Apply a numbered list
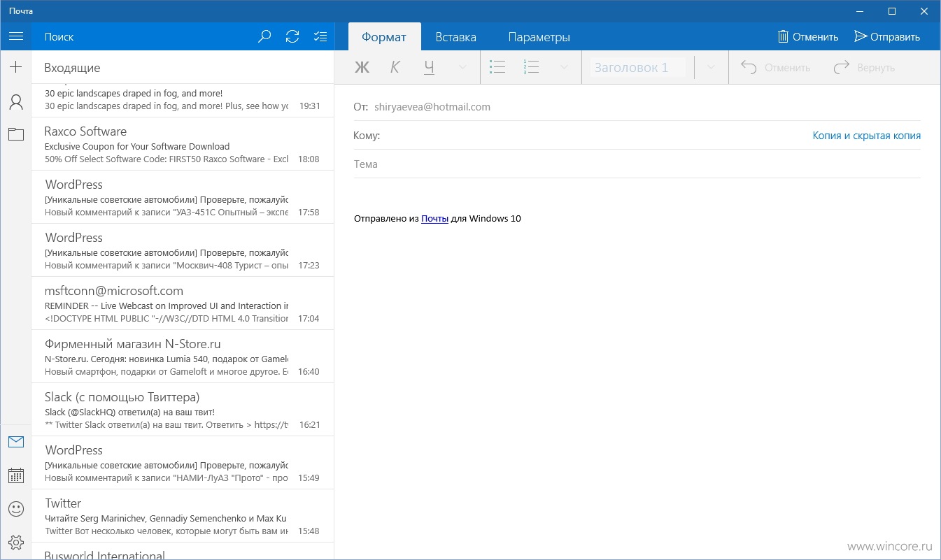The image size is (941, 560). pyautogui.click(x=531, y=67)
